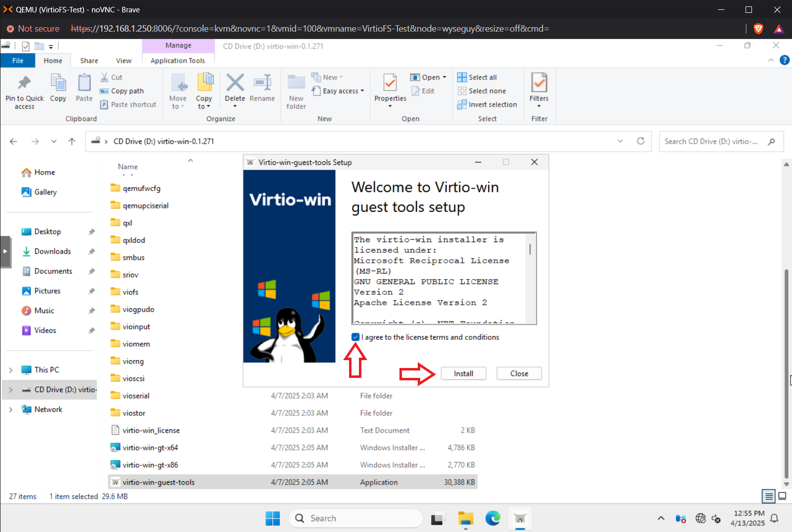Viewport: 792px width, 532px height.
Task: Click the Refresh address bar icon
Action: pos(641,141)
